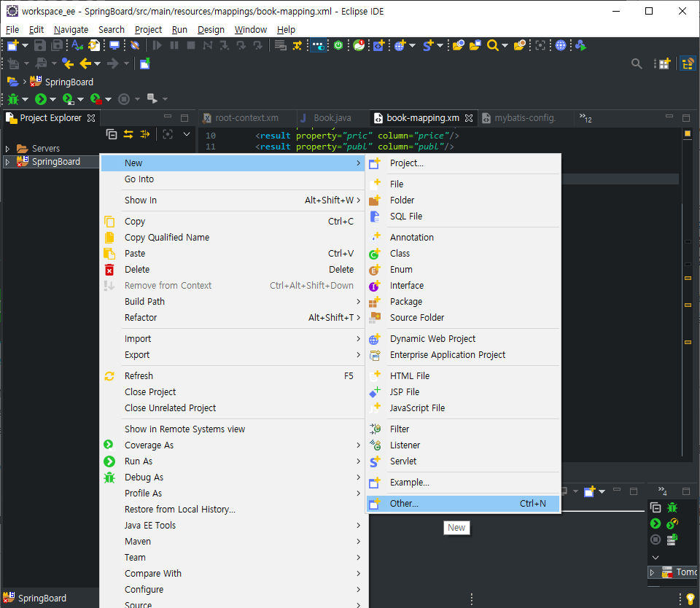Open Back history dropdown arrow

tap(97, 64)
